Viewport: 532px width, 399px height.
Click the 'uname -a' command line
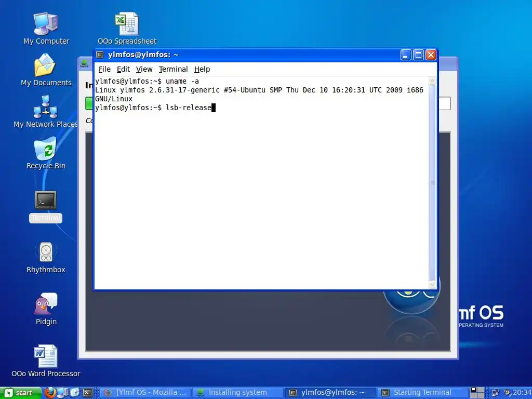pyautogui.click(x=147, y=81)
